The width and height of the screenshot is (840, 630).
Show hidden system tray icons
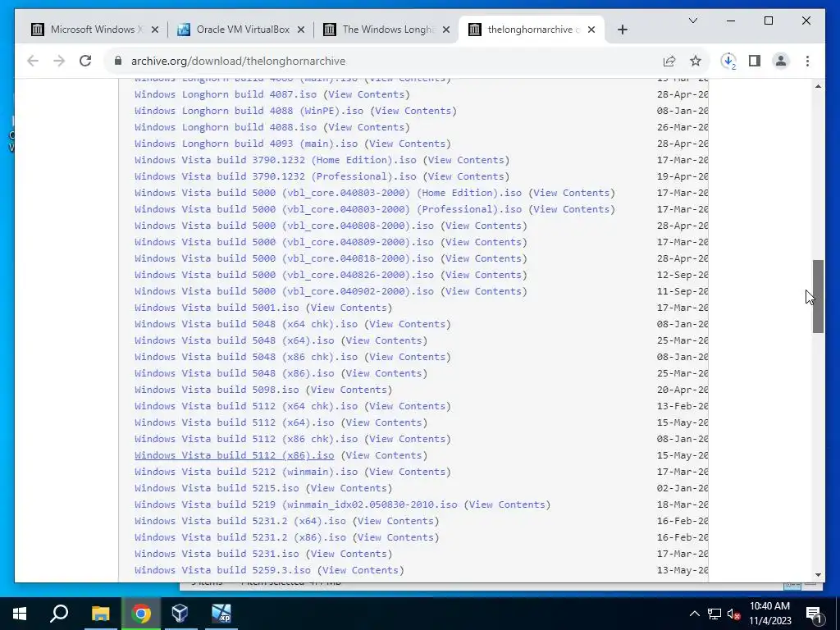tap(694, 614)
